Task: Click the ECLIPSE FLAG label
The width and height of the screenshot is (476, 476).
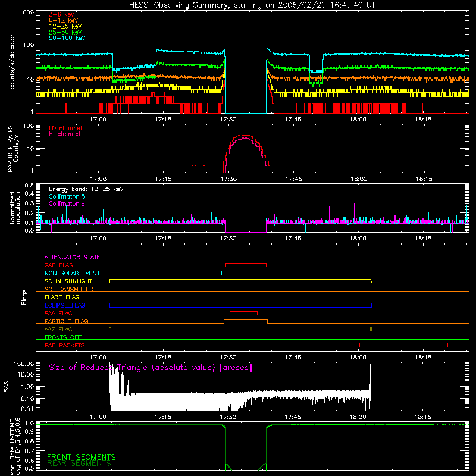Action: [x=65, y=305]
